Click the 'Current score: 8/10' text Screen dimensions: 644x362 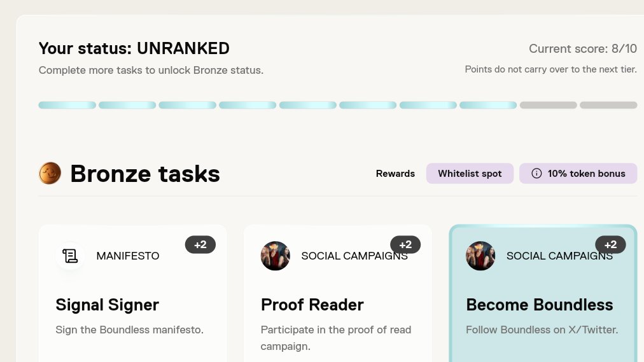(583, 48)
